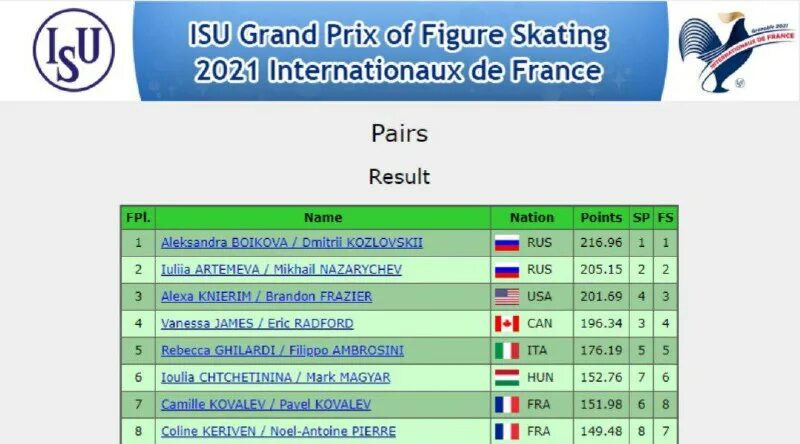Click the Hungarian flag icon
The width and height of the screenshot is (800, 444).
click(507, 378)
